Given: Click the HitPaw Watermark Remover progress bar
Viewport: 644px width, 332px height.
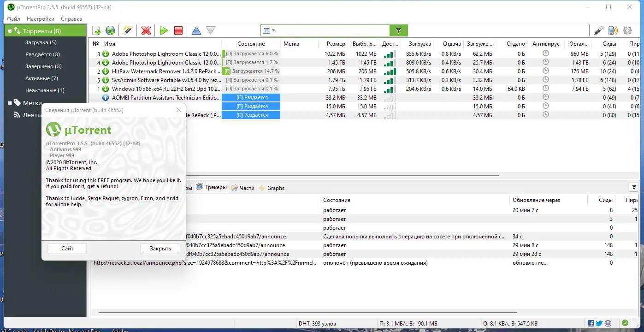Looking at the screenshot, I should [251, 71].
